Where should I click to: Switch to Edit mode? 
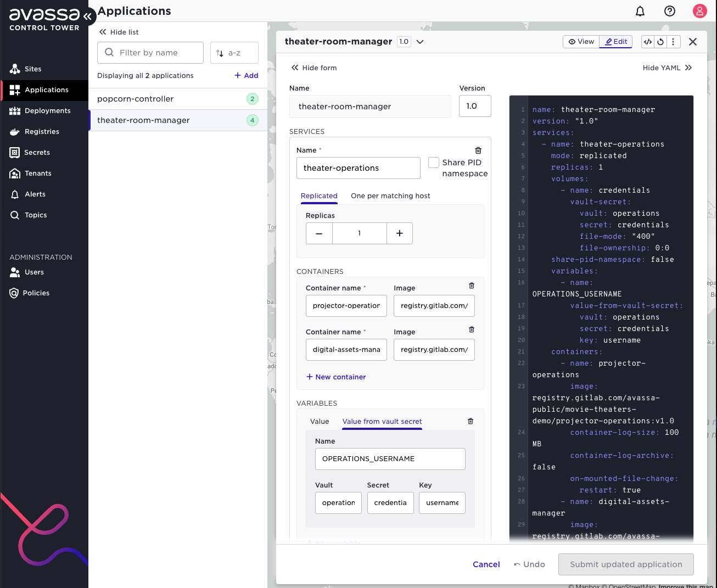point(616,42)
